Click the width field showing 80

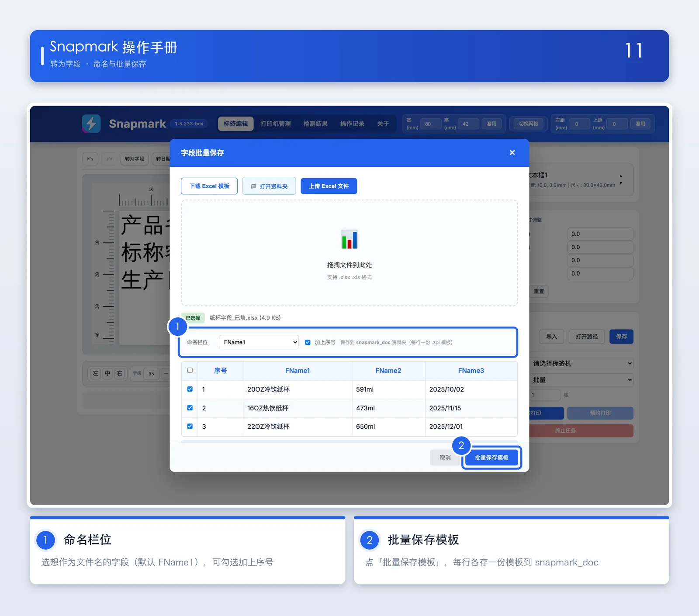[x=431, y=124]
